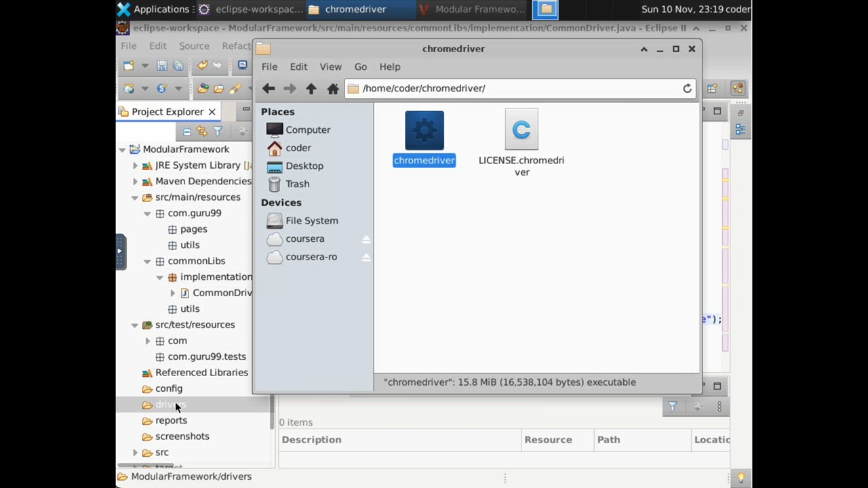This screenshot has width=868, height=488.
Task: Expand the com package under src/test/resources
Action: tap(147, 341)
